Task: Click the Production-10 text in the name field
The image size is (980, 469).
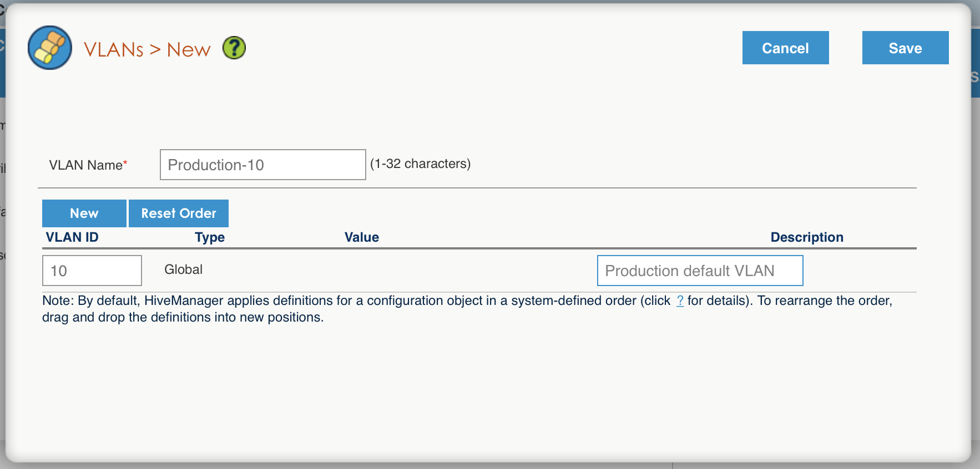Action: (x=217, y=165)
